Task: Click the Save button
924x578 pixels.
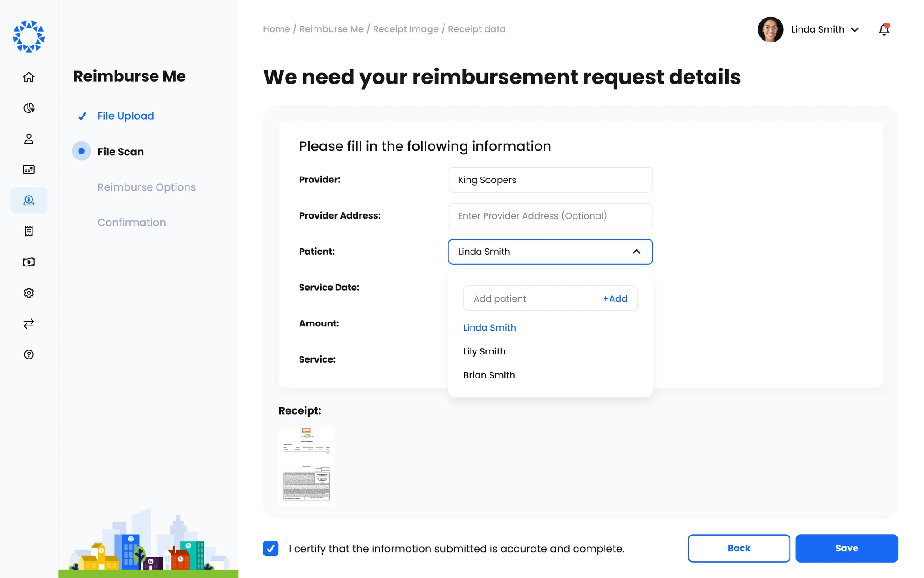Action: tap(846, 548)
